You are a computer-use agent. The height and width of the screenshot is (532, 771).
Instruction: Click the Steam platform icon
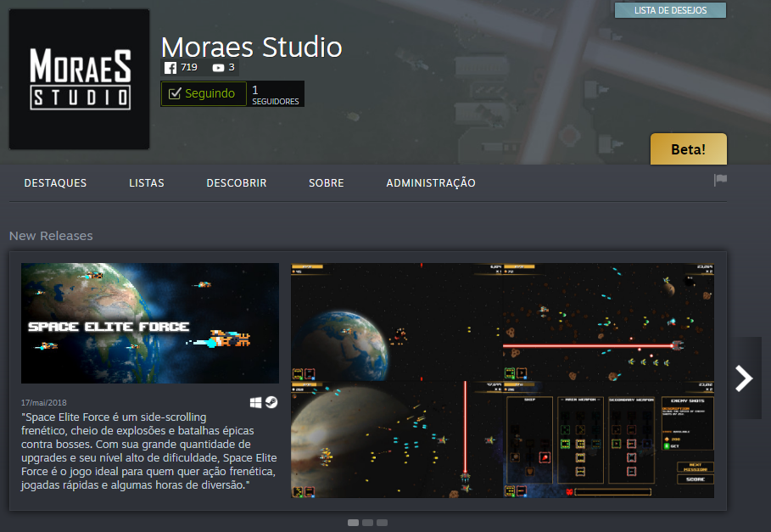click(x=271, y=402)
